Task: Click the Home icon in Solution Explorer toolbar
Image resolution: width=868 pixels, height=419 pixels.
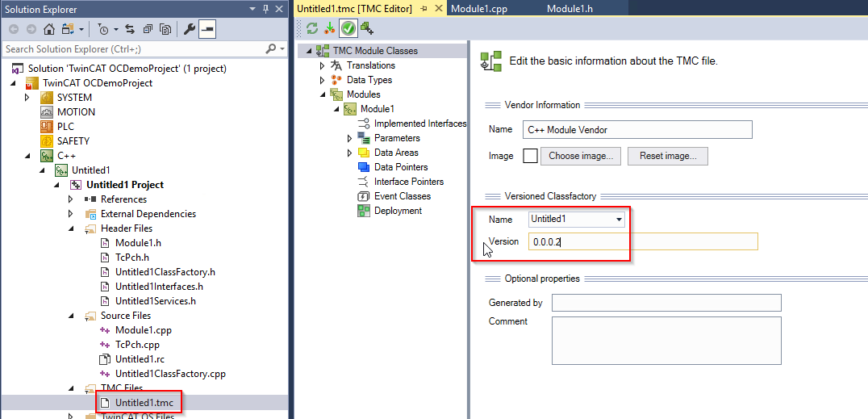Action: (x=49, y=29)
